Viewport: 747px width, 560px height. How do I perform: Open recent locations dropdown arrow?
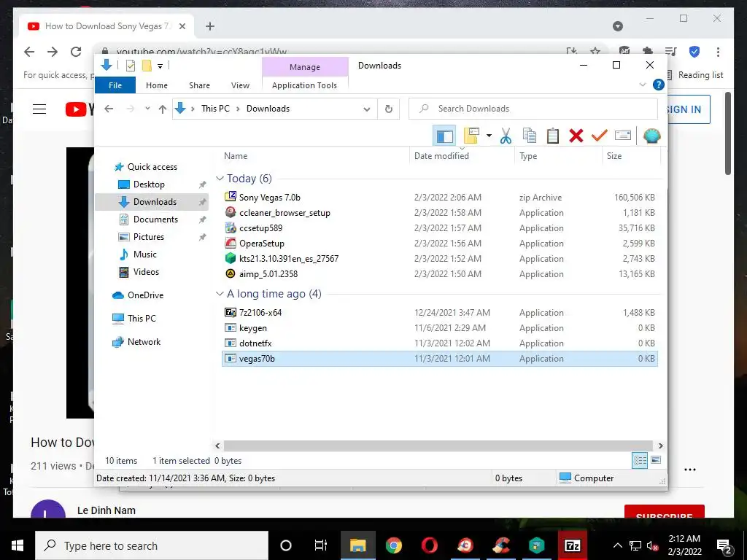pos(147,109)
